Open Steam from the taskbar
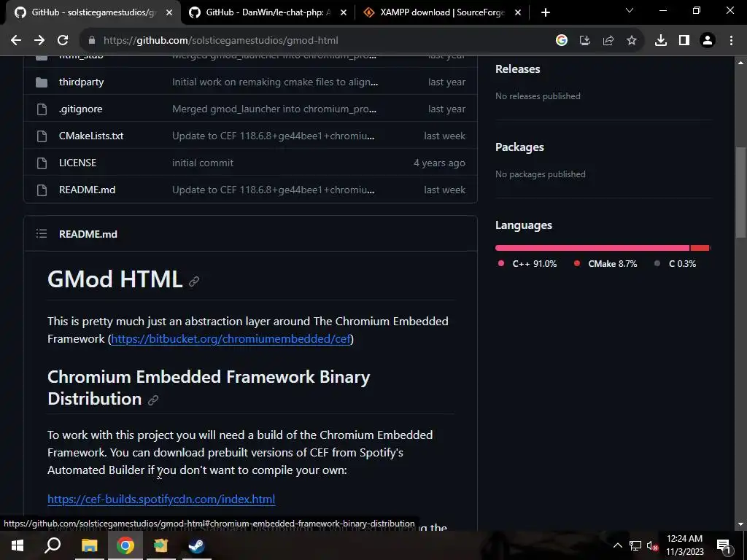 [x=197, y=545]
